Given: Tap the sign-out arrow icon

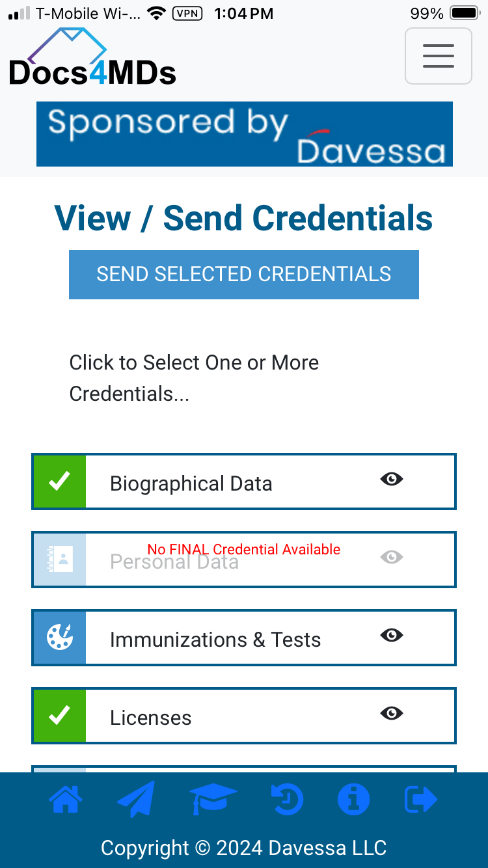Looking at the screenshot, I should coord(421,799).
